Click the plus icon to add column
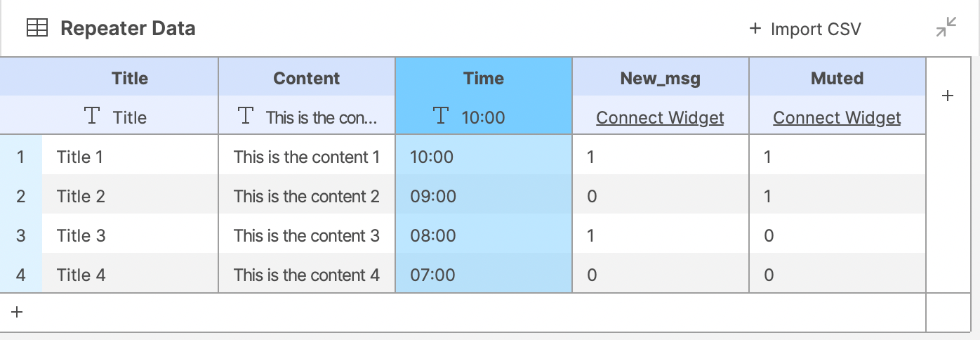The height and width of the screenshot is (340, 980). pyautogui.click(x=947, y=96)
